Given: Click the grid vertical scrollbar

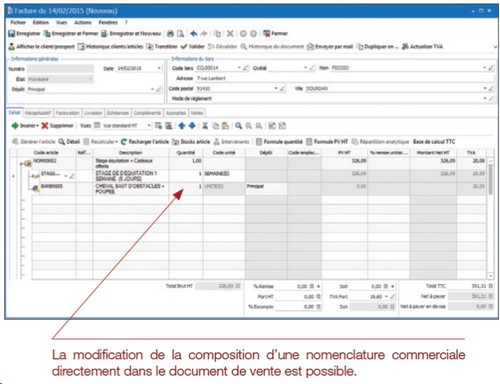Looking at the screenshot, I should (491, 218).
